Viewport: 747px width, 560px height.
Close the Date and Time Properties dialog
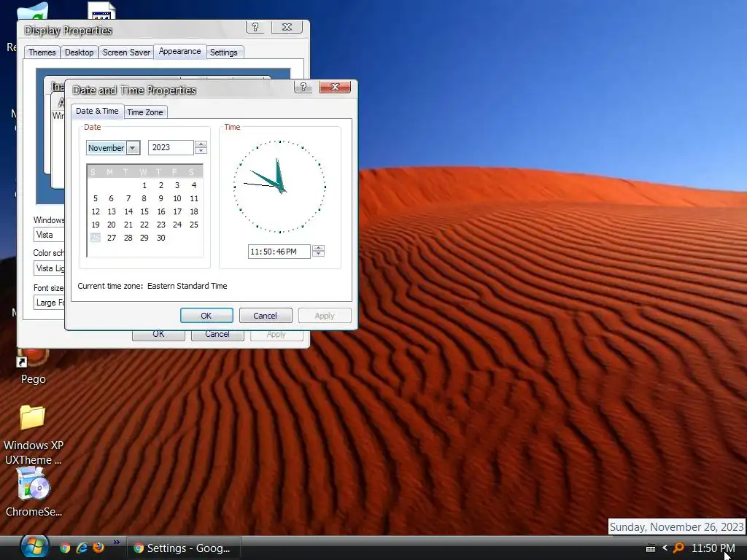pos(335,87)
